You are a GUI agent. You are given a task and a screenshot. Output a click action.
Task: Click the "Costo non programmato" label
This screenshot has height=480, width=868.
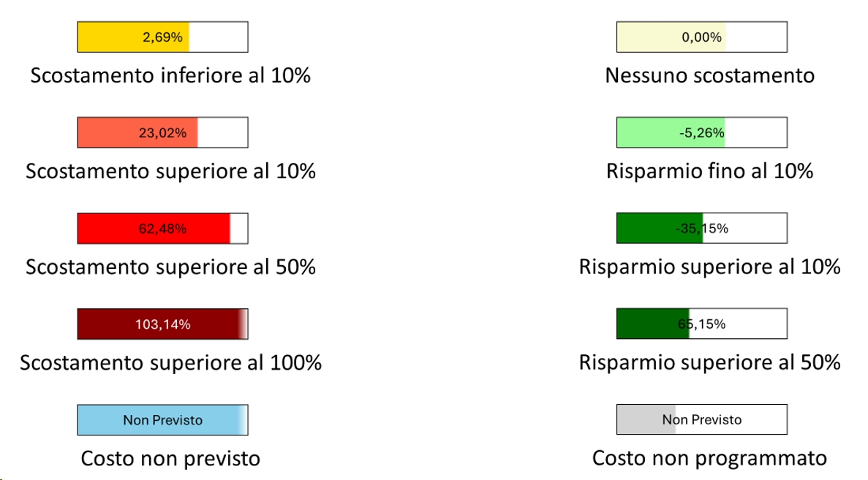pyautogui.click(x=709, y=459)
